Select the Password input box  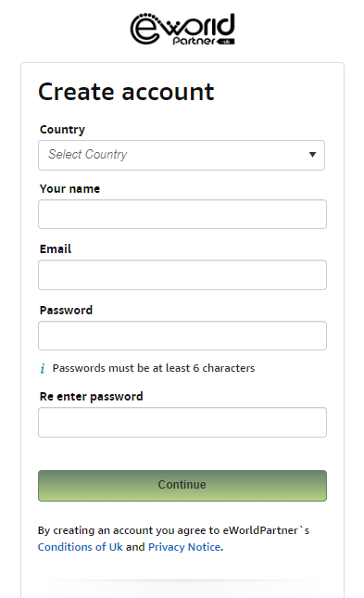pos(182,336)
